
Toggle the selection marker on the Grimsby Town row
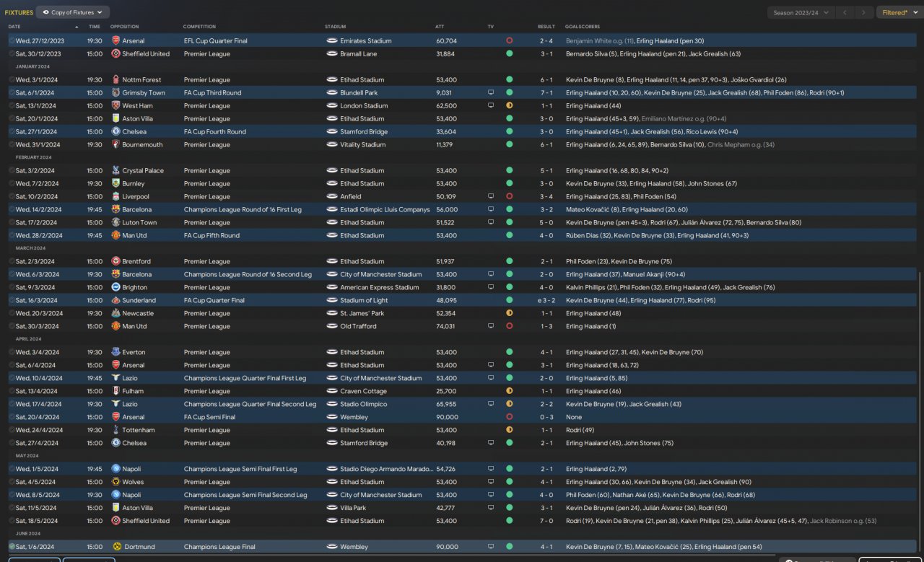(x=12, y=93)
